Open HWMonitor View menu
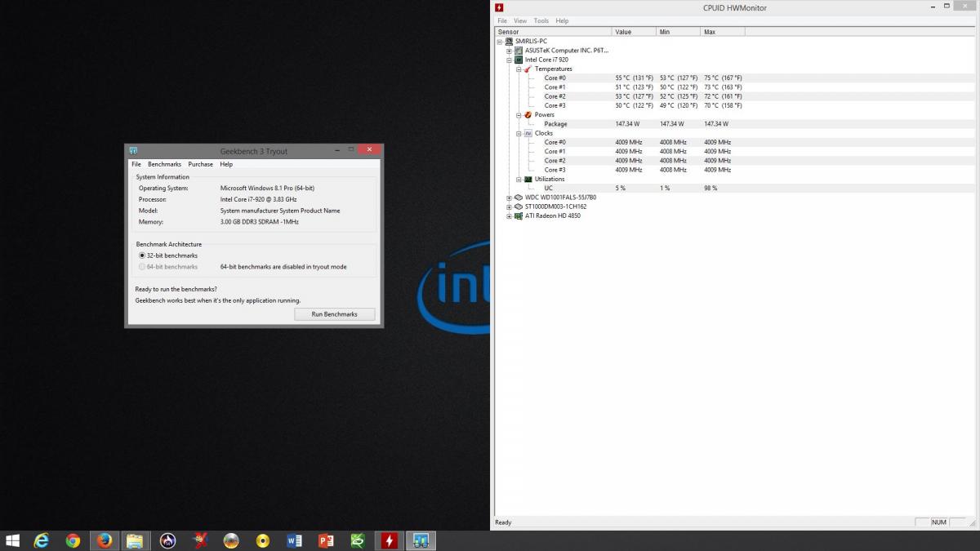 520,20
